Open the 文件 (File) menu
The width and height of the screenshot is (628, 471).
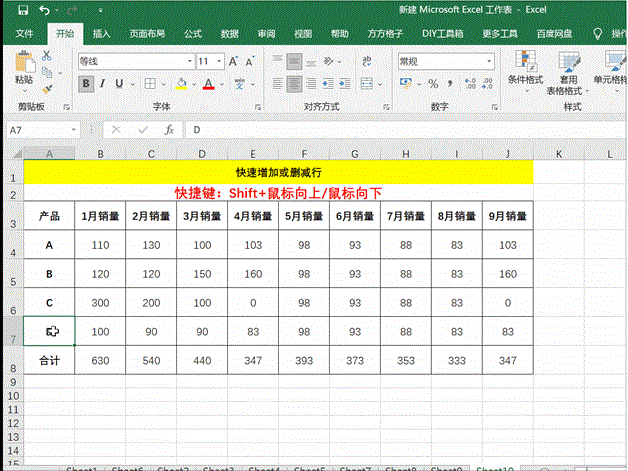(x=25, y=33)
